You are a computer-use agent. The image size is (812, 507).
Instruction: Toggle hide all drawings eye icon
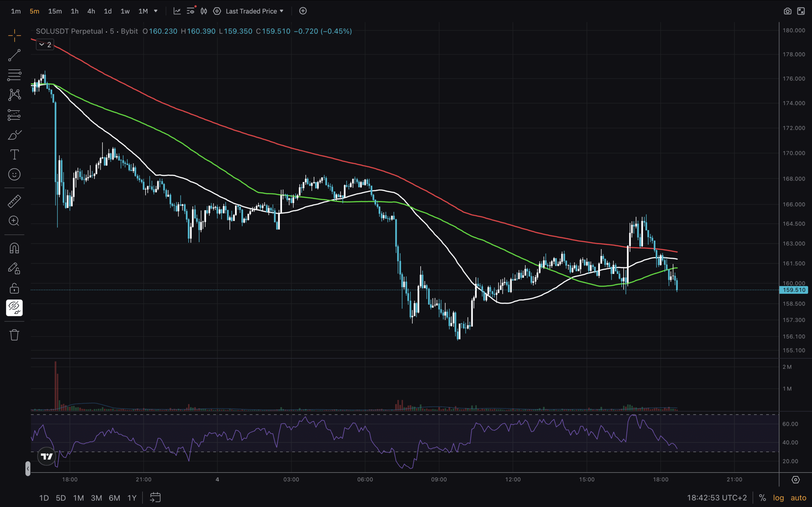[14, 308]
